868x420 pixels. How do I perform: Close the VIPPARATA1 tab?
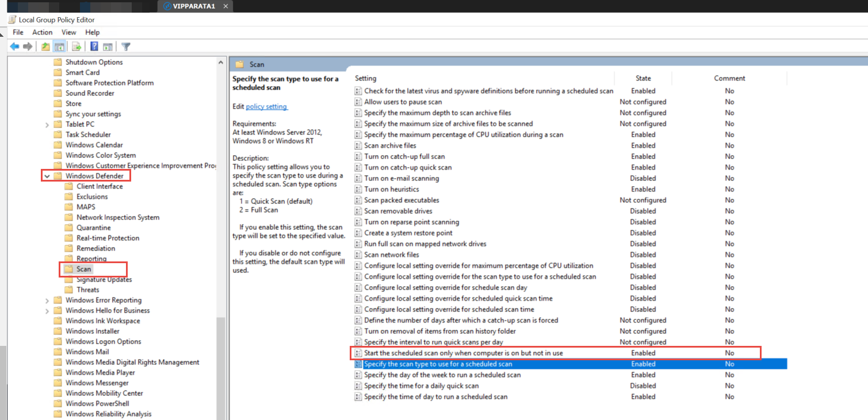coord(226,6)
